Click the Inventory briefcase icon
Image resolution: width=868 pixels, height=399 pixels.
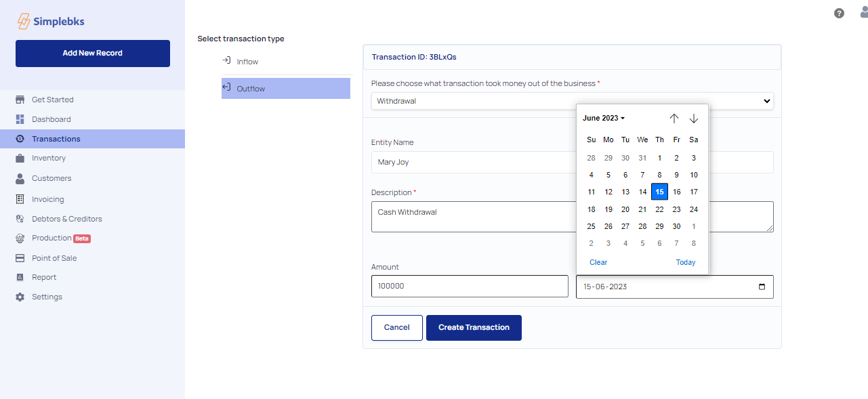(x=20, y=158)
